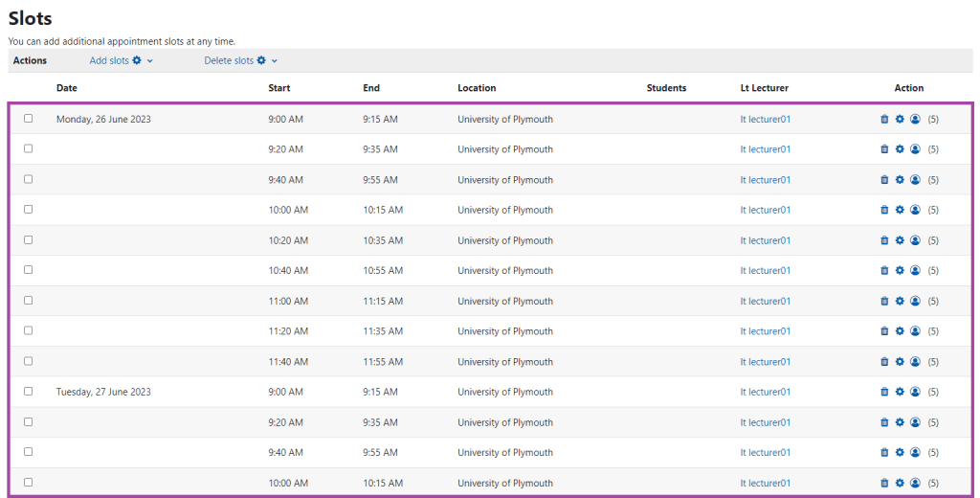Click the 'Monday, 26 June 2023' date text
The image size is (980, 498).
(103, 119)
